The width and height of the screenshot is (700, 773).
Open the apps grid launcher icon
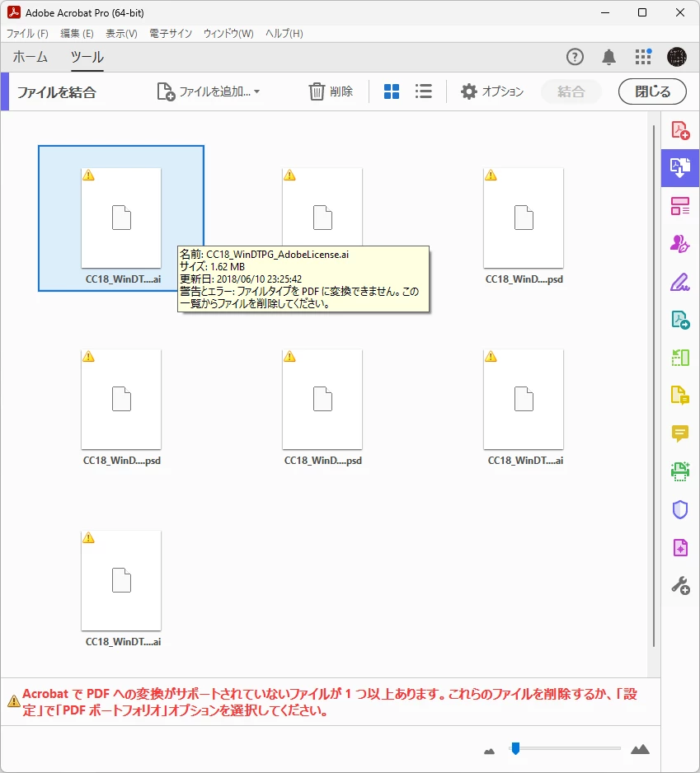(x=643, y=57)
